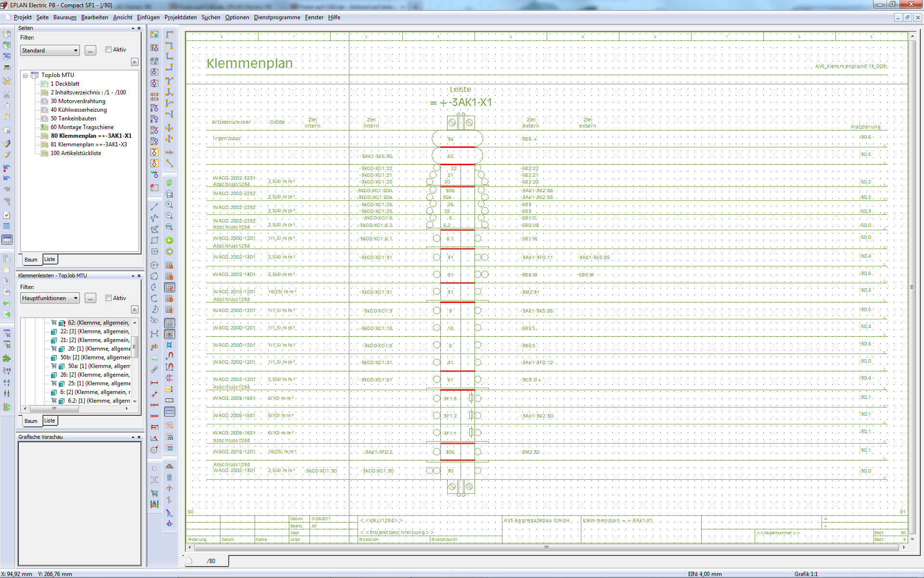Select the polyline drawing tool
This screenshot has height=578, width=924.
point(154,218)
